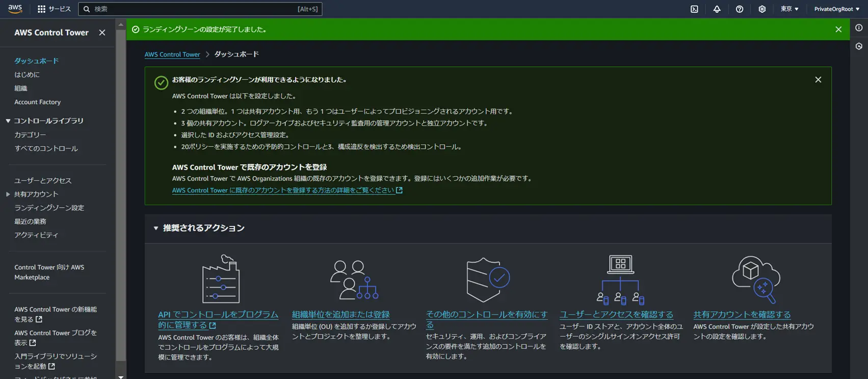Click the AWS Control Tower breadcrumb link

coord(172,55)
